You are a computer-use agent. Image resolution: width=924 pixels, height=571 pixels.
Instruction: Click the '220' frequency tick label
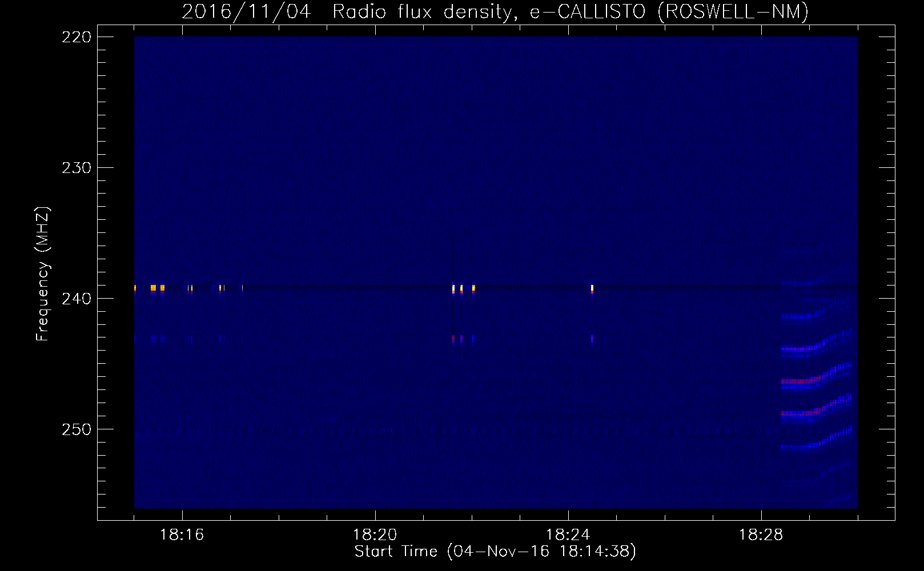pos(77,37)
